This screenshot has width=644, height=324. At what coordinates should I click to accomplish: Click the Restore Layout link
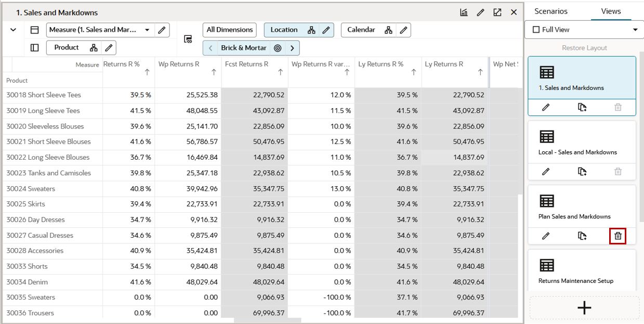click(584, 48)
